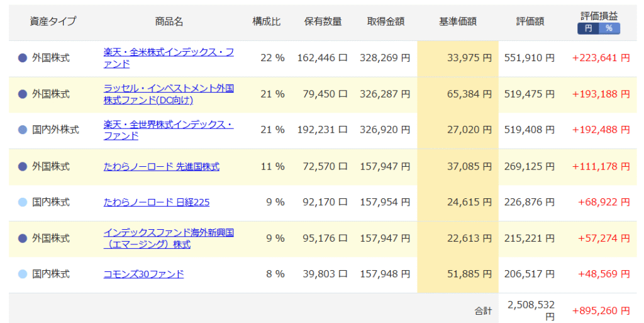Select profit value +111,178 円
Image resolution: width=644 pixels, height=323 pixels.
tap(601, 166)
